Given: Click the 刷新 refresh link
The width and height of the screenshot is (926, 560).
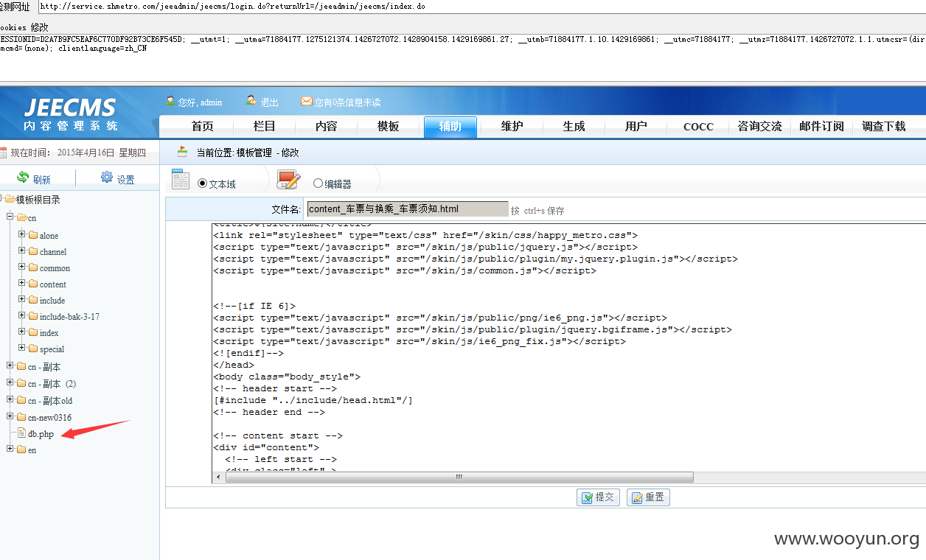Looking at the screenshot, I should [x=42, y=180].
